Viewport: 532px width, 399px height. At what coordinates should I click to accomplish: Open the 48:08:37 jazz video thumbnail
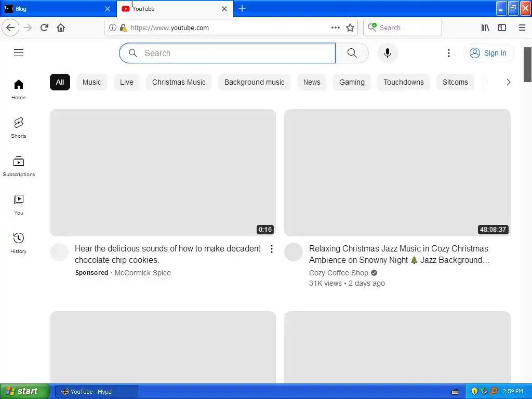tap(397, 172)
